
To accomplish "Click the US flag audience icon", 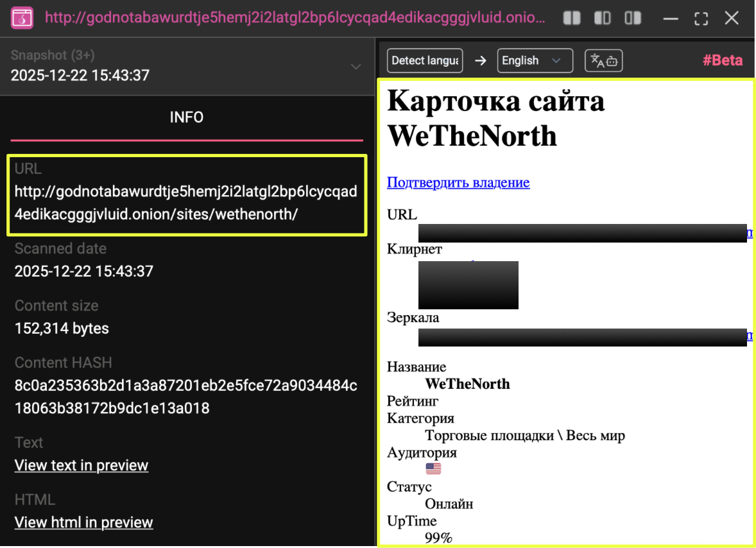I will [x=433, y=469].
